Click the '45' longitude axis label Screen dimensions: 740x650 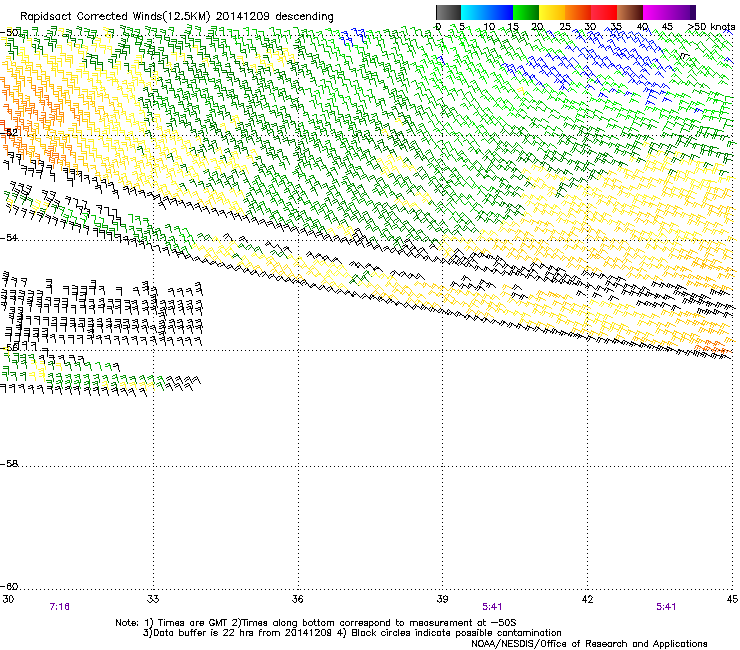click(x=732, y=599)
